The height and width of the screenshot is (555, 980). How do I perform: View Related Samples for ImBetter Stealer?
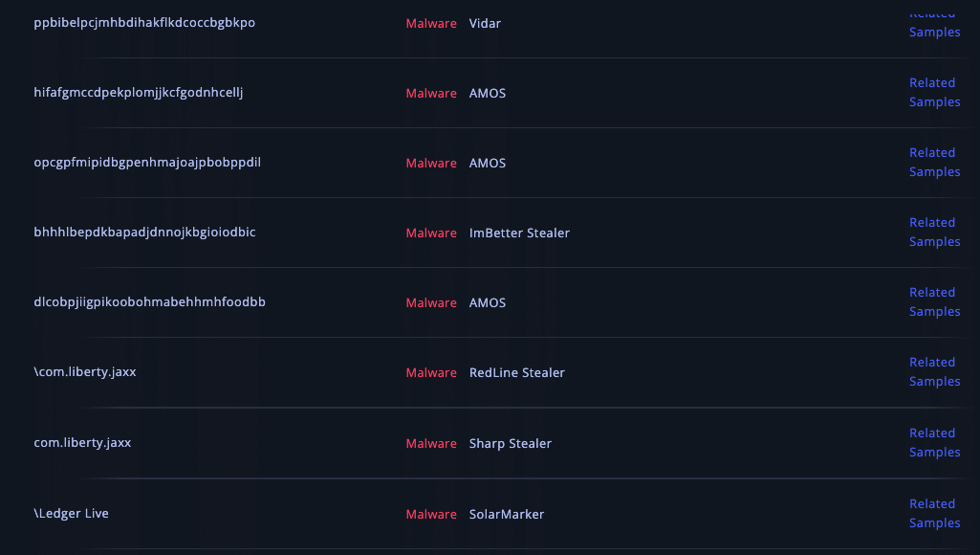click(x=934, y=233)
